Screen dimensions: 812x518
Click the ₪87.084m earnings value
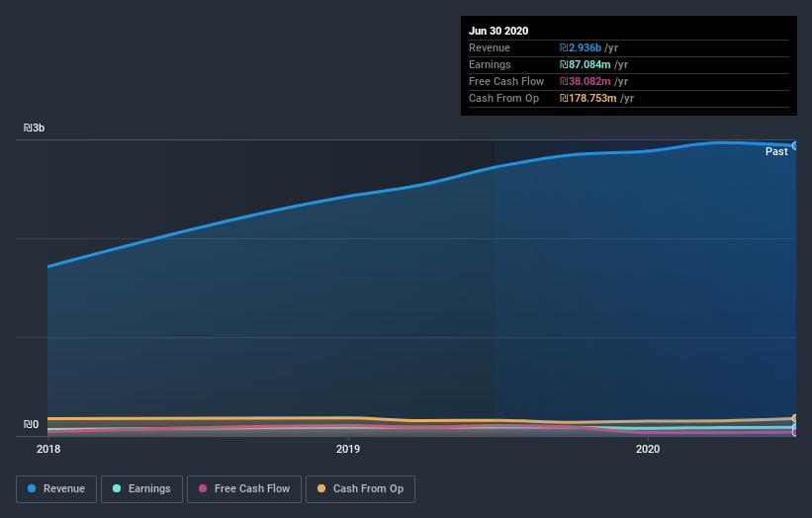click(x=585, y=64)
